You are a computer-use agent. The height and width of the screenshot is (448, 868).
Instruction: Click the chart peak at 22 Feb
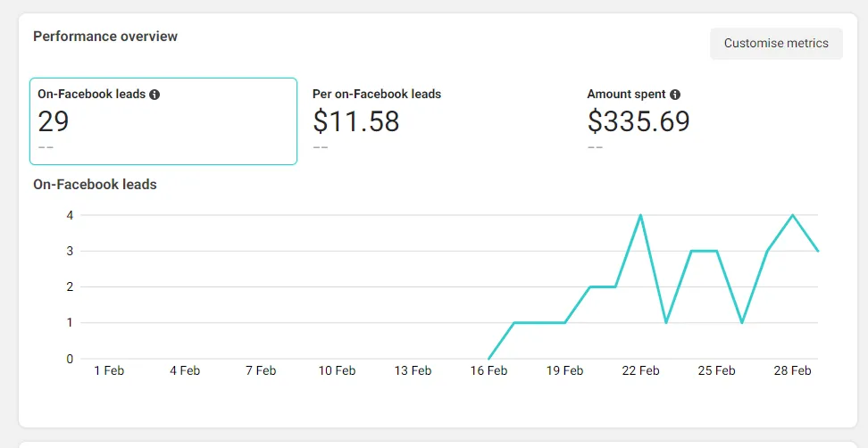(641, 216)
